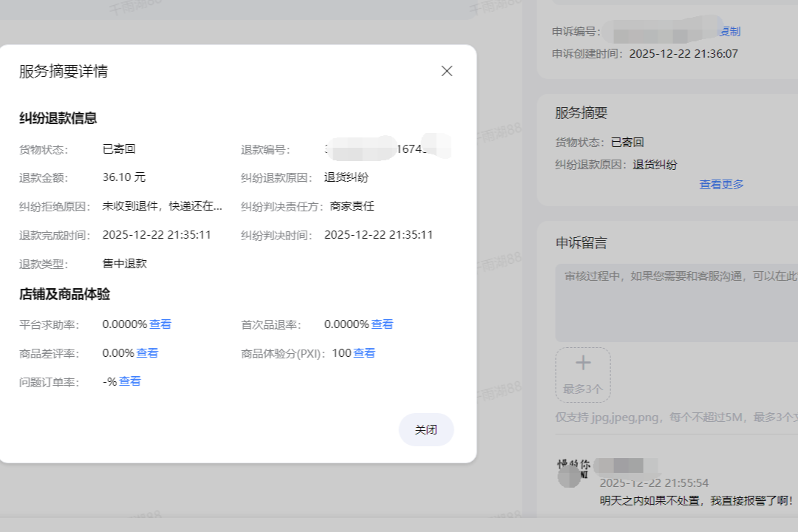Click 查看 beside 商品体验分(PXI)
The width and height of the screenshot is (798, 532).
364,353
